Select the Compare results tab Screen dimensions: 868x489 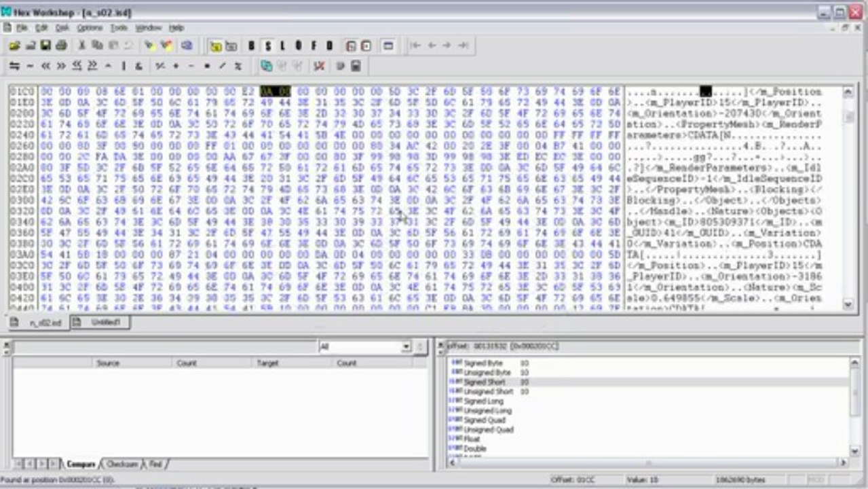pos(81,465)
